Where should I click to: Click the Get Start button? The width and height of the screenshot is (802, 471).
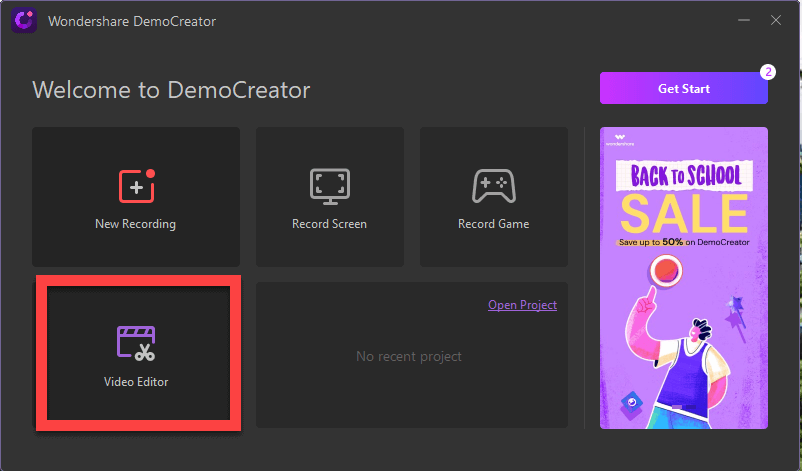(683, 88)
